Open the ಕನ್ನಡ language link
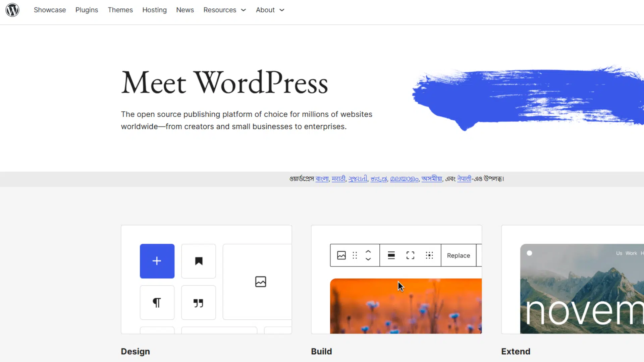The width and height of the screenshot is (644, 362). tap(379, 179)
